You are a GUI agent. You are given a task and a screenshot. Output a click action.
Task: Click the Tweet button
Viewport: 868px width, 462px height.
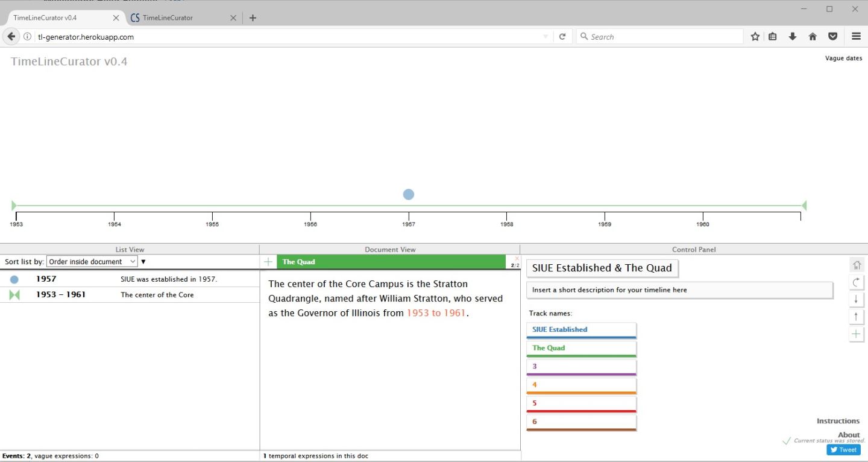click(x=843, y=450)
